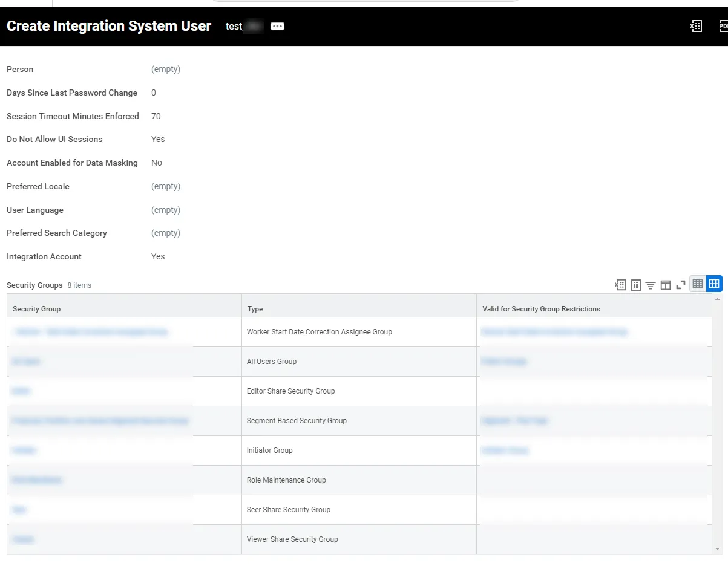Open the security group link for Worker Start Date Correction row
The height and width of the screenshot is (569, 728).
pyautogui.click(x=90, y=332)
